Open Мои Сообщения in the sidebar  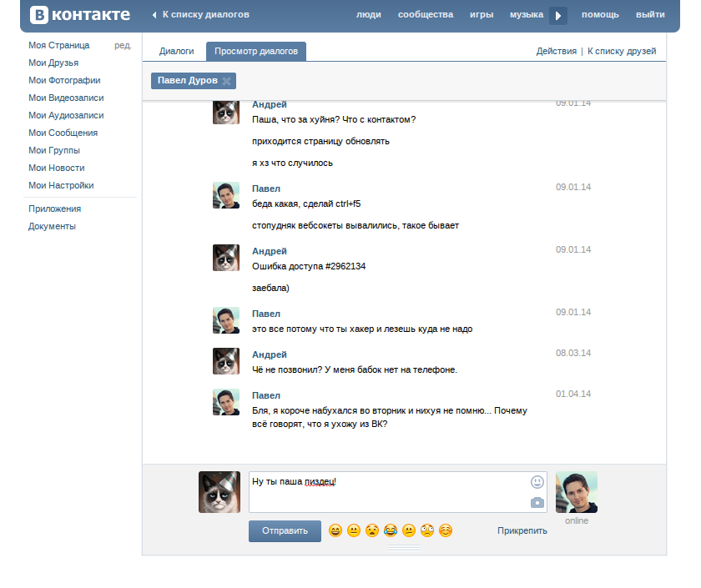point(63,133)
